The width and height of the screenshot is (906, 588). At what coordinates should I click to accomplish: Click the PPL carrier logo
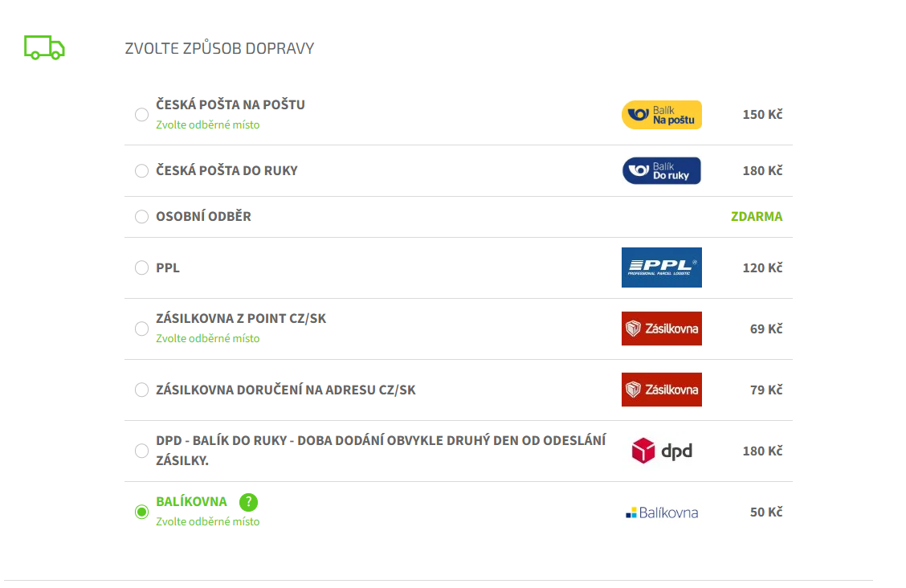(662, 267)
